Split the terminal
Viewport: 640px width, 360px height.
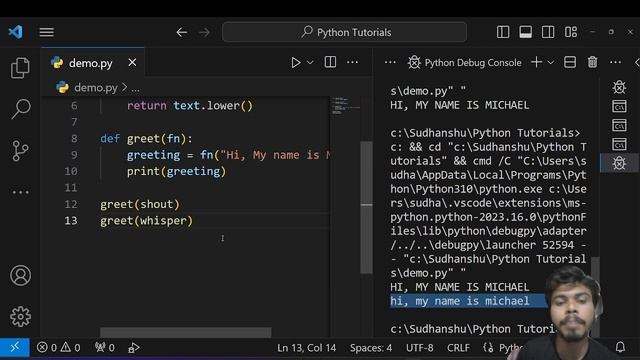[x=570, y=62]
